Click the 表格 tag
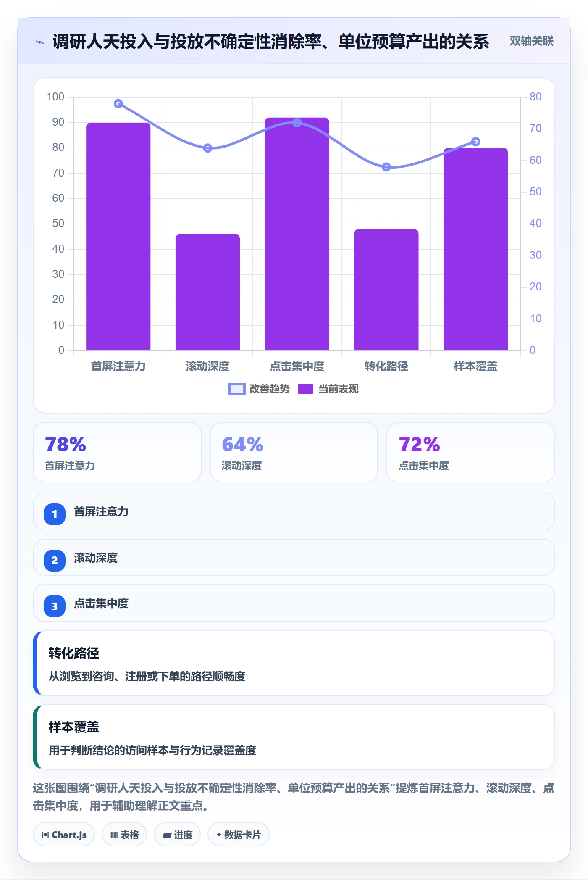The width and height of the screenshot is (588, 880). coord(124,835)
